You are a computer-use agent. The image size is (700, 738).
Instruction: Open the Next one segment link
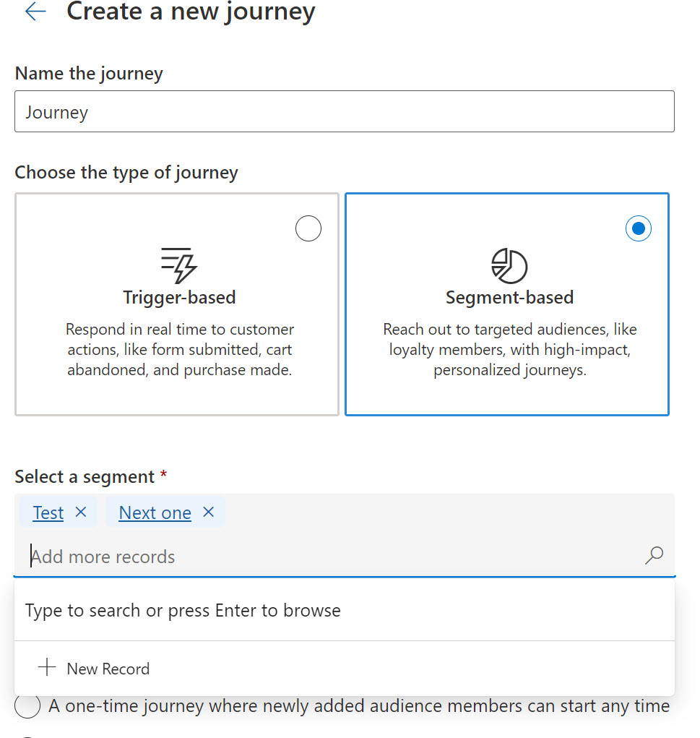coord(155,512)
